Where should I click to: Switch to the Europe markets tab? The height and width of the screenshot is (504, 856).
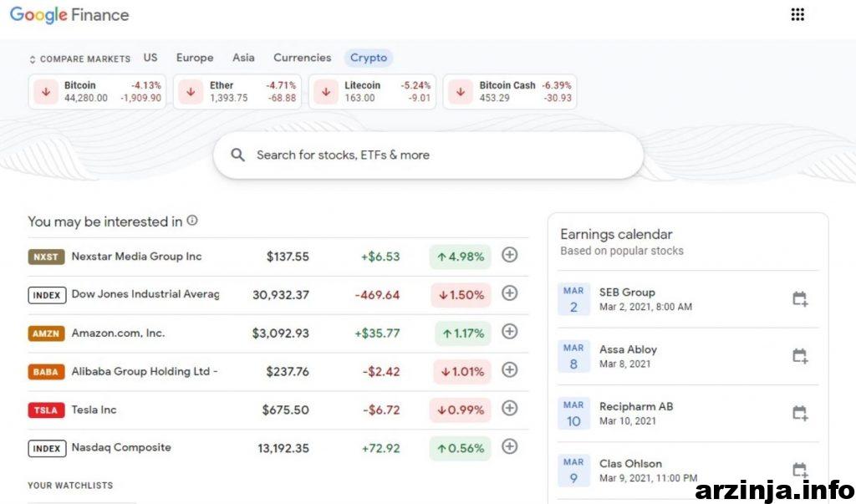(x=194, y=58)
